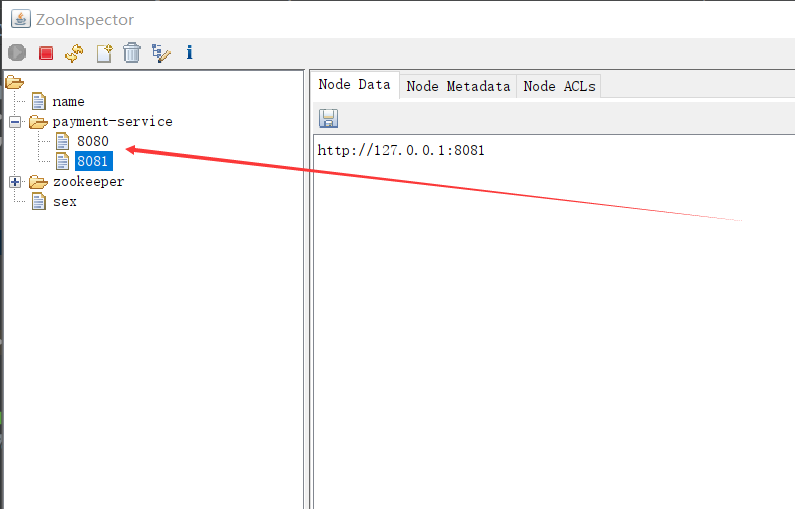
Task: Click the Add Node icon
Action: pos(104,53)
